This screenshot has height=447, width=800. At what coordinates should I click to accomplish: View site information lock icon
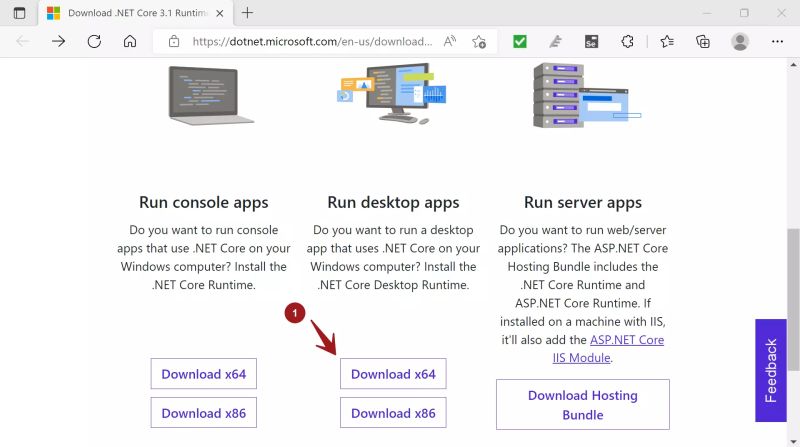tap(174, 41)
